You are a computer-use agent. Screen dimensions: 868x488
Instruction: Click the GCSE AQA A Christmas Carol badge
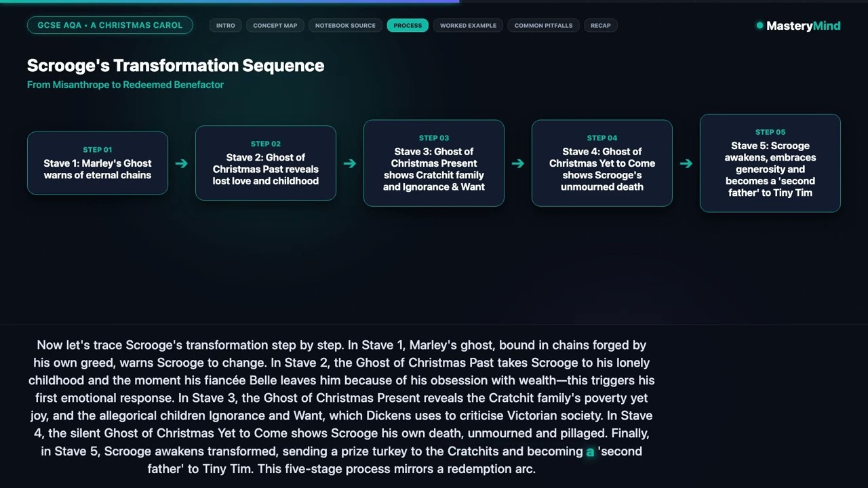pyautogui.click(x=110, y=25)
